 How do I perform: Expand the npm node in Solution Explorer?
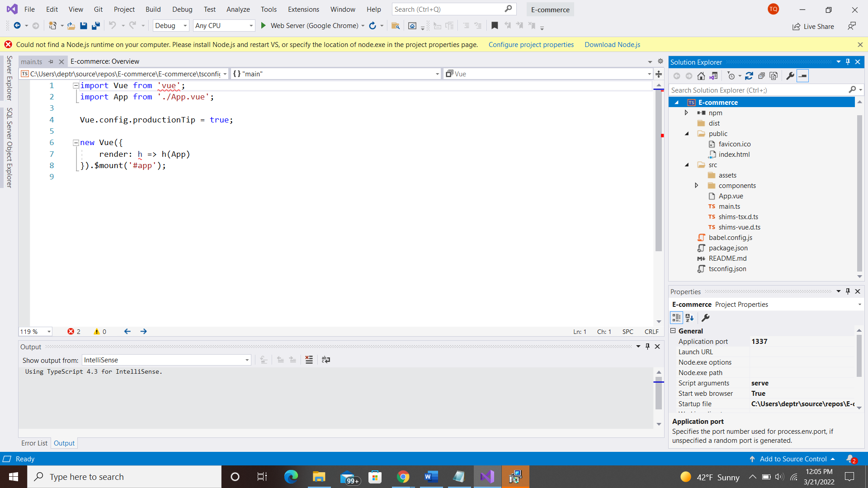(x=686, y=113)
